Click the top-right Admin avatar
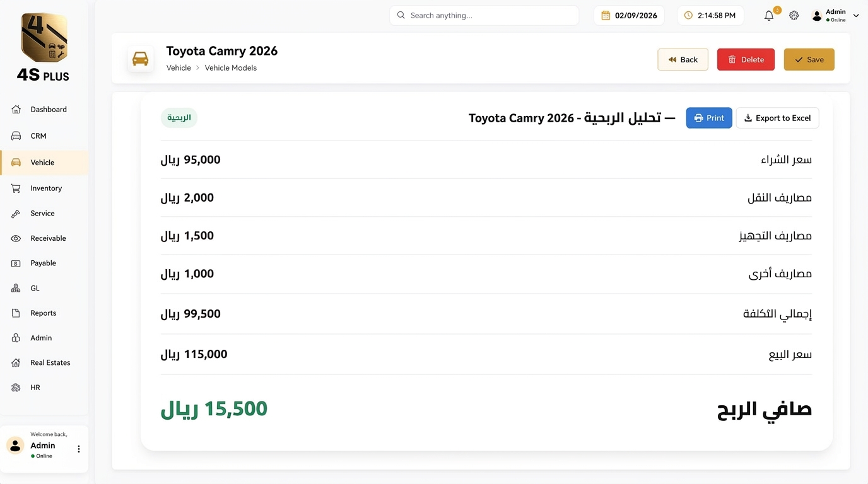The image size is (868, 484). pos(817,16)
